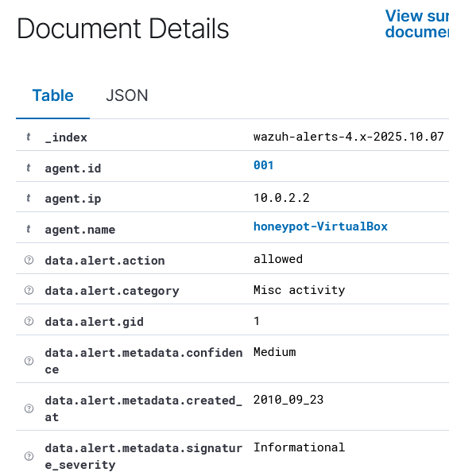The width and height of the screenshot is (449, 476).
Task: Open the honeypot-VirtualBox agent link
Action: click(x=320, y=226)
